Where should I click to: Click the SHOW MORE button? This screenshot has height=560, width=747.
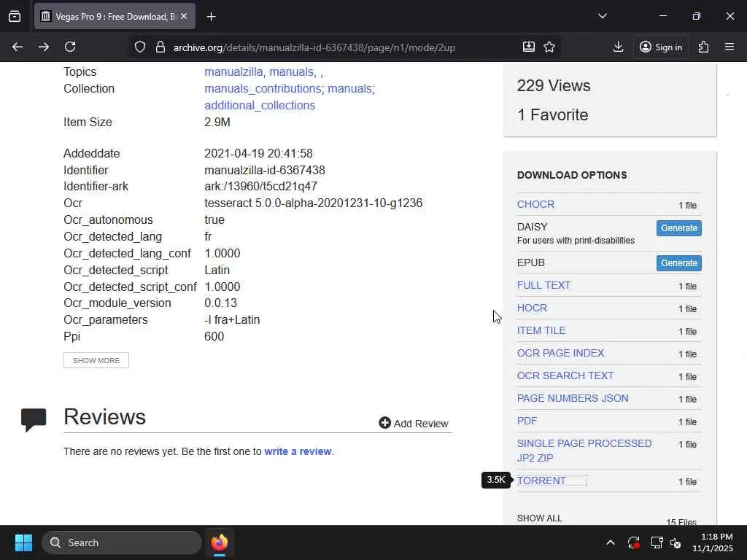point(96,360)
